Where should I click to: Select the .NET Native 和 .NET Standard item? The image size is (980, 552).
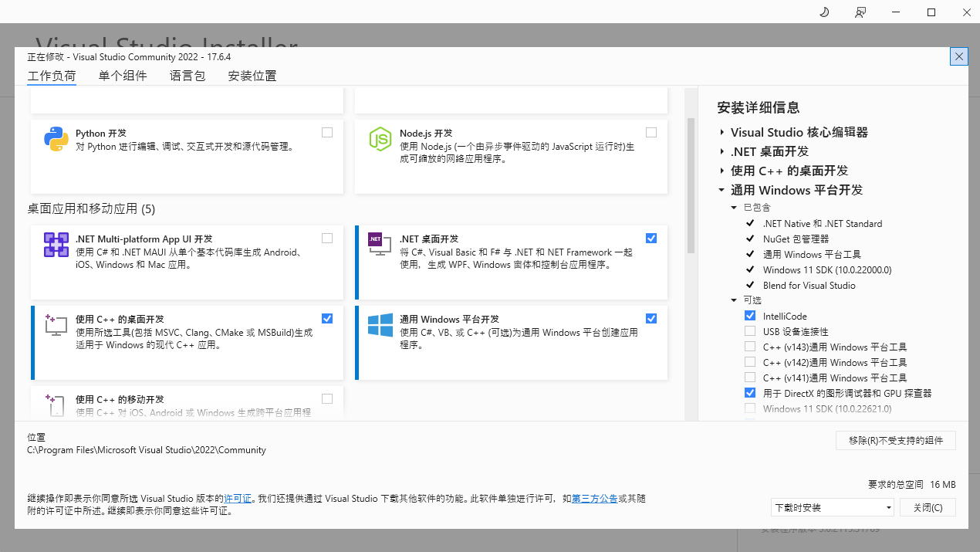point(823,223)
